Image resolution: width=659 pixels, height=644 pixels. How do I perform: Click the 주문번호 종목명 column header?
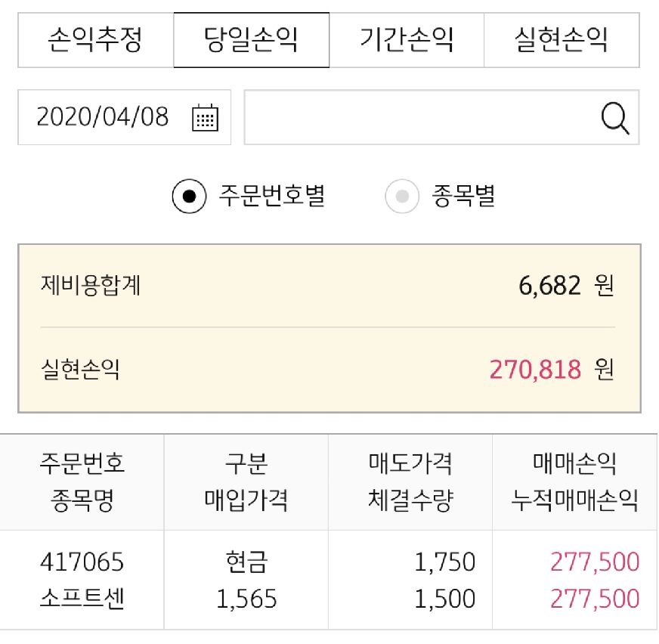pyautogui.click(x=82, y=482)
